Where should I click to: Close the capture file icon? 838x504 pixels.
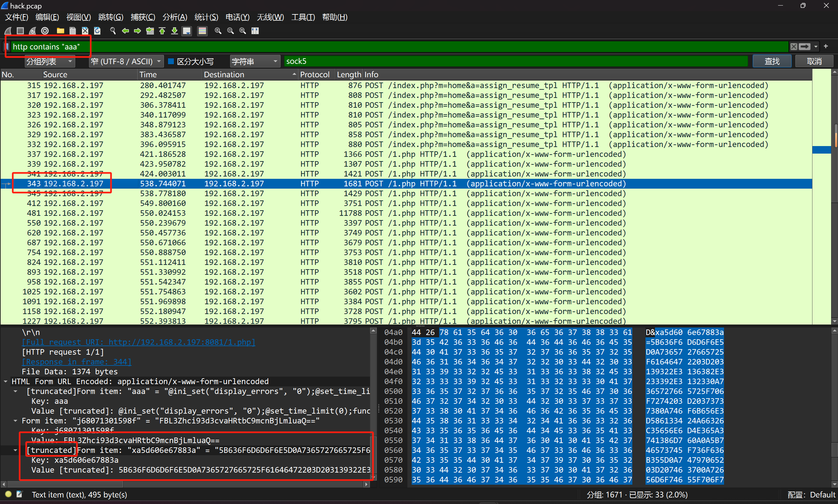click(x=85, y=31)
